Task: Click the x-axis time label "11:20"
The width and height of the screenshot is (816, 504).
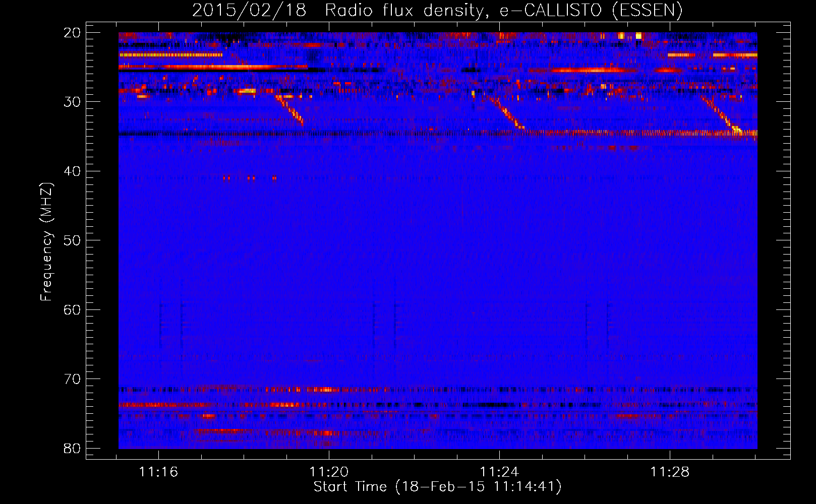Action: [329, 472]
